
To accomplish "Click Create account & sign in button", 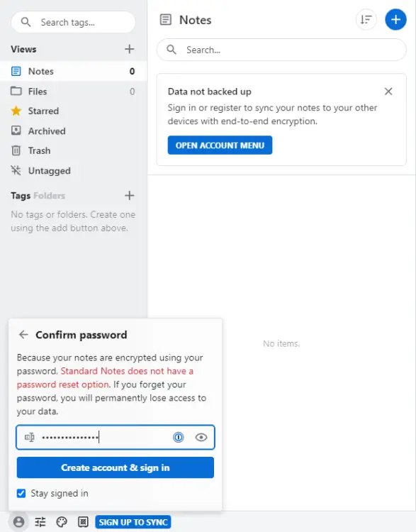I will coord(116,467).
